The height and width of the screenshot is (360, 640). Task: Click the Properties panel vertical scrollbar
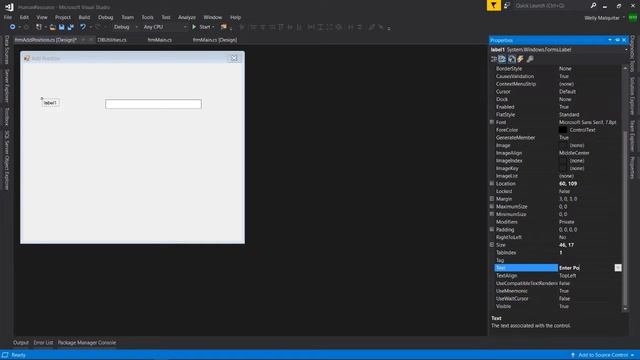(625, 218)
